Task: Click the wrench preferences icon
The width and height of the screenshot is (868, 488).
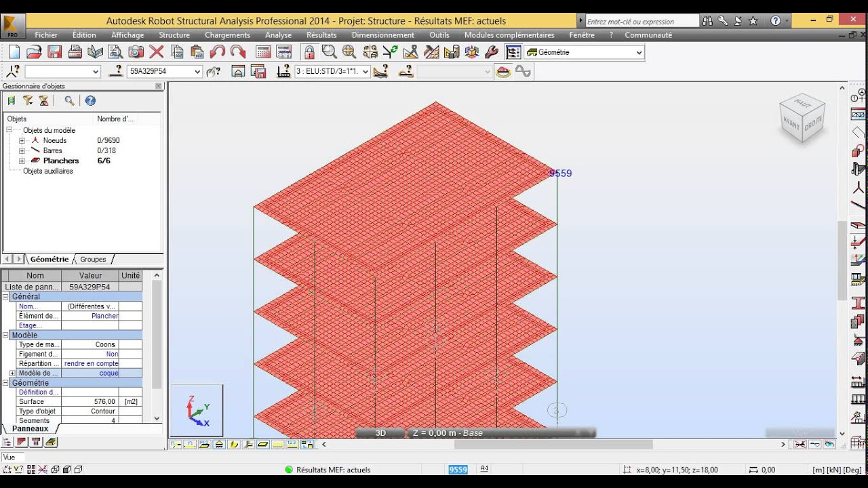Action: click(x=492, y=52)
